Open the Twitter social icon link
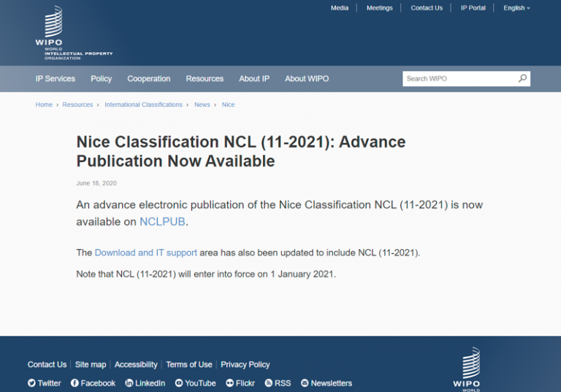The height and width of the screenshot is (392, 561). pyautogui.click(x=45, y=383)
